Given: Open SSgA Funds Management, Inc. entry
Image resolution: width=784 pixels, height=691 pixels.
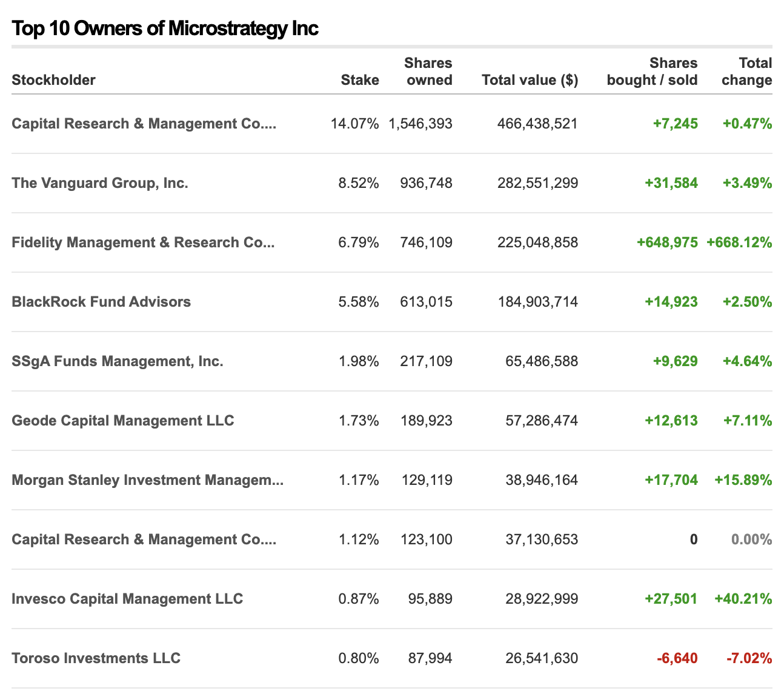Looking at the screenshot, I should (x=118, y=361).
